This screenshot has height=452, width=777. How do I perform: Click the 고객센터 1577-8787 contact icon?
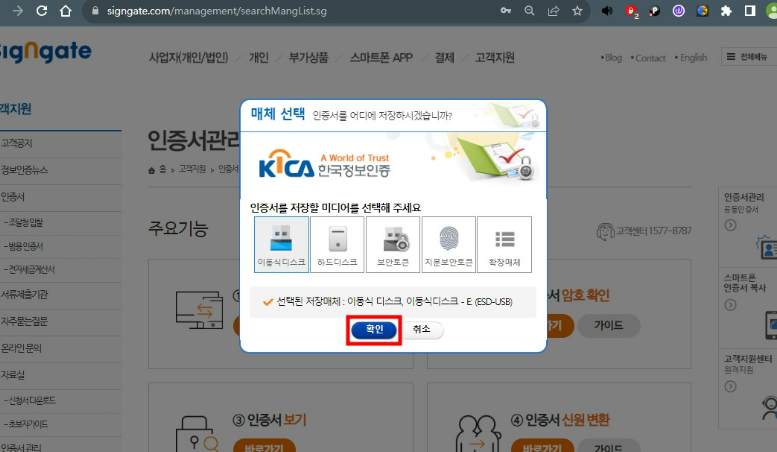coord(605,231)
